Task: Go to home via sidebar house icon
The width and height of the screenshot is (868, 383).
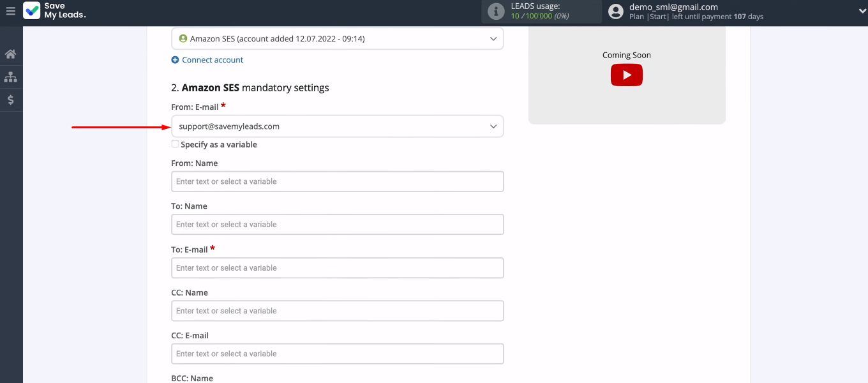Action: tap(10, 54)
